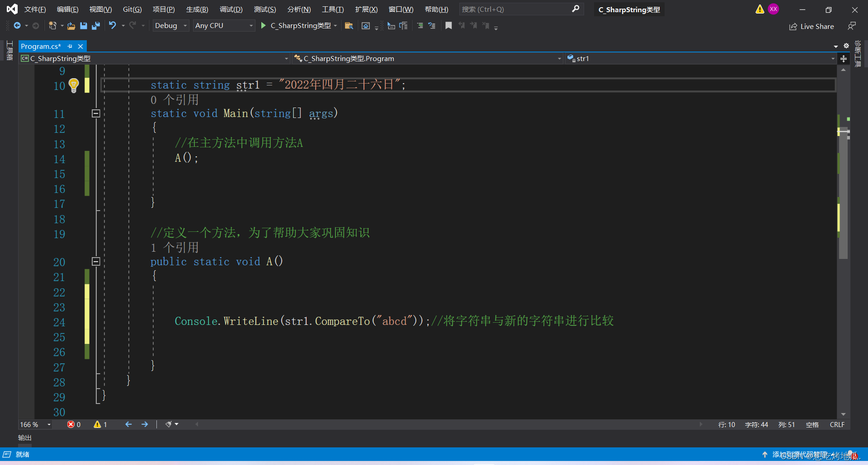868x465 pixels.
Task: Open the notification flag icon top right
Action: 759,9
